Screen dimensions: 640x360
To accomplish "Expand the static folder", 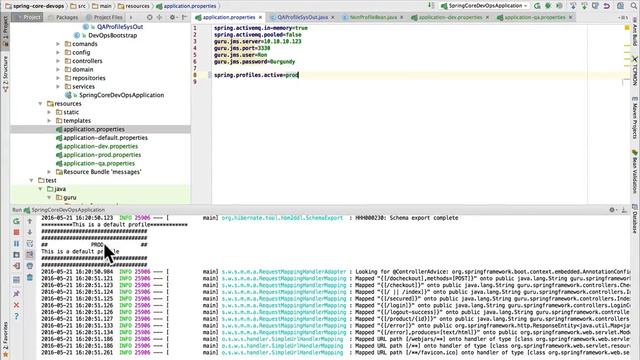I will pos(49,112).
